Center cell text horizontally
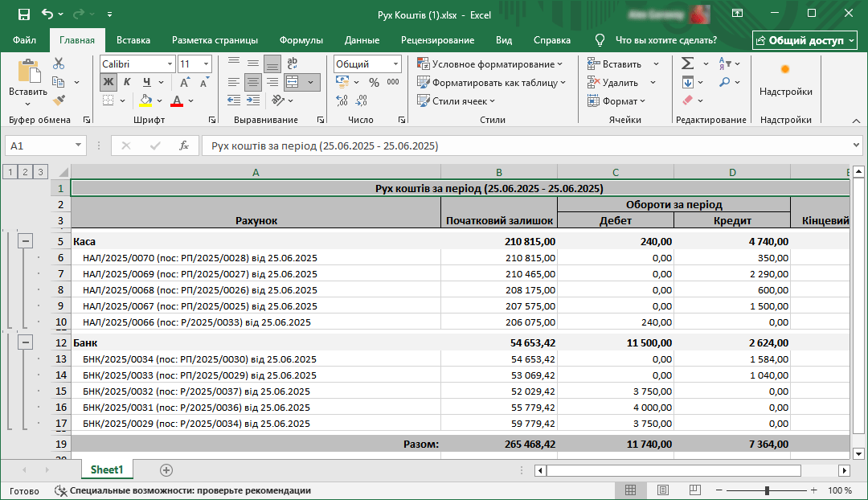Screen dimensions: 868x500 pyautogui.click(x=253, y=83)
